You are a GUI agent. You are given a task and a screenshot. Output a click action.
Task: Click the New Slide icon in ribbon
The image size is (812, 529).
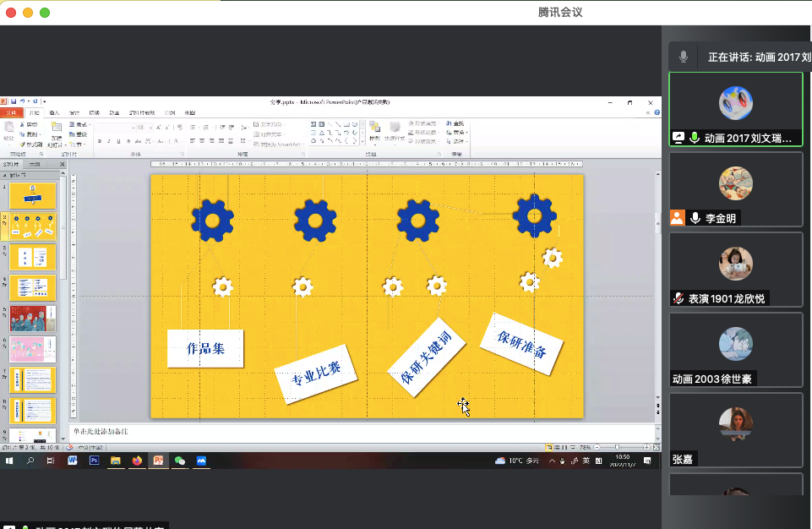[x=56, y=129]
